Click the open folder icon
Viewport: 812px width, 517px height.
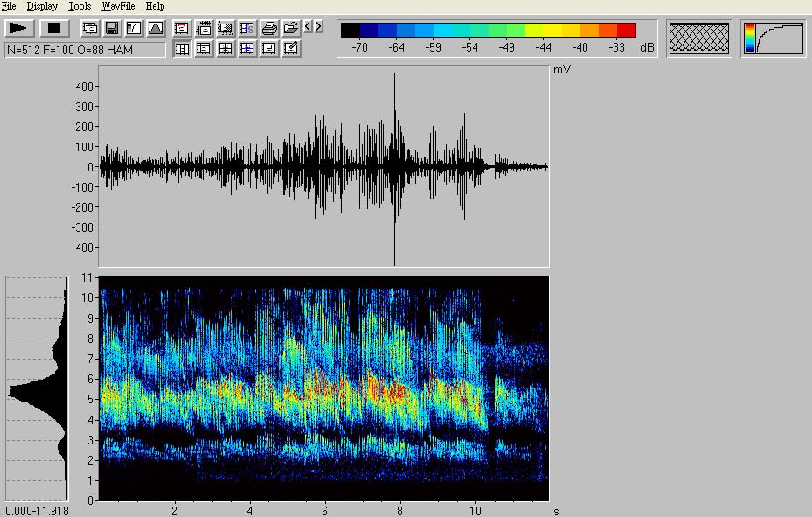pos(291,29)
